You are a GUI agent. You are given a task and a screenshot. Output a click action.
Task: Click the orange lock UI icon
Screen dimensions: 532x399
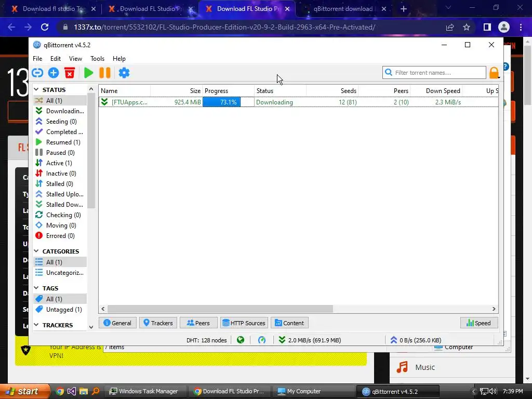(x=494, y=73)
